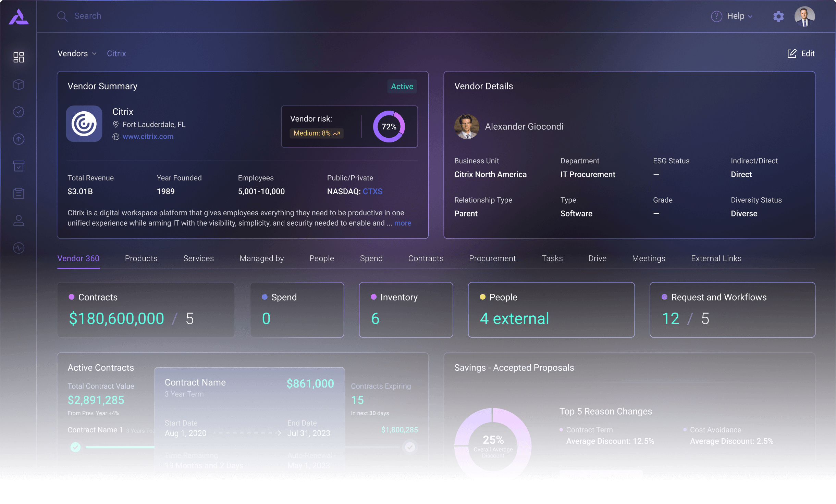This screenshot has width=836, height=504.
Task: Click Alexander Giocondi's photo
Action: 467,126
